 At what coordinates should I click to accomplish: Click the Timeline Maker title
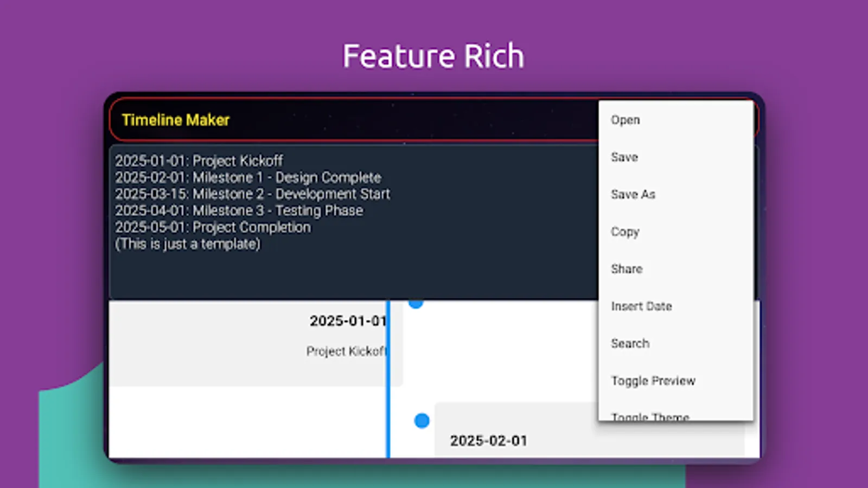coord(176,120)
